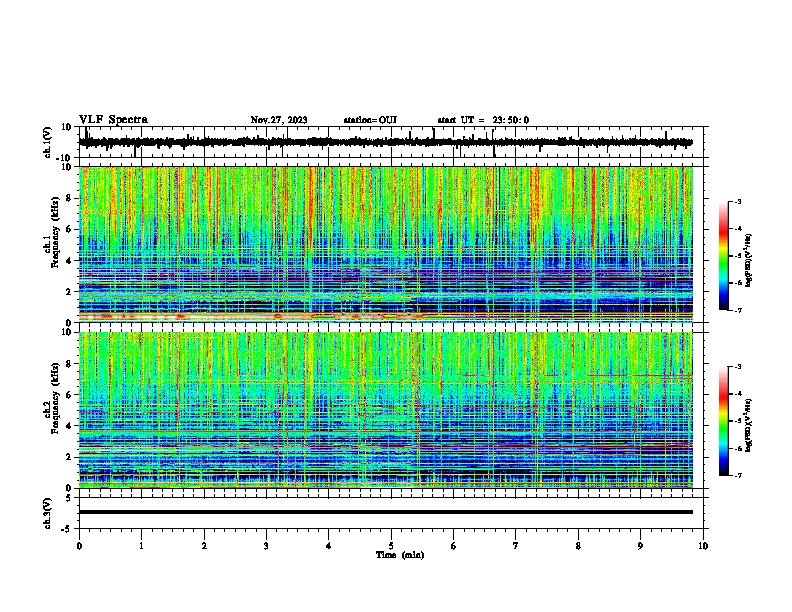Image resolution: width=792 pixels, height=612 pixels.
Task: Click the ch.2 "Frequency (kHz)" axis label
Action: tap(55, 397)
